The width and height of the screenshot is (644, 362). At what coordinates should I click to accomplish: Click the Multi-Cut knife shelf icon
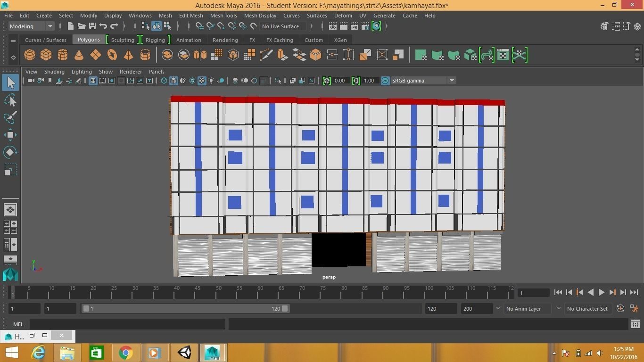coord(266,55)
